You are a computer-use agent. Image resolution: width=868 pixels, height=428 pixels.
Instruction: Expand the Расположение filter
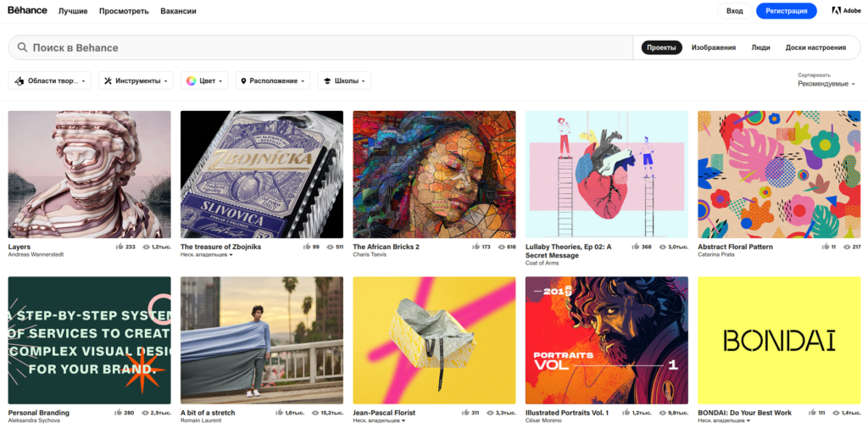pyautogui.click(x=273, y=81)
